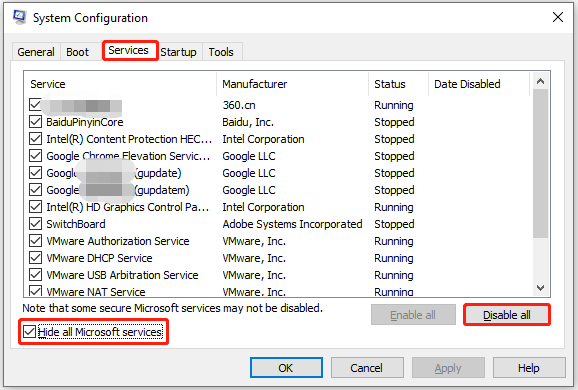Confirm with the OK button

pyautogui.click(x=286, y=368)
